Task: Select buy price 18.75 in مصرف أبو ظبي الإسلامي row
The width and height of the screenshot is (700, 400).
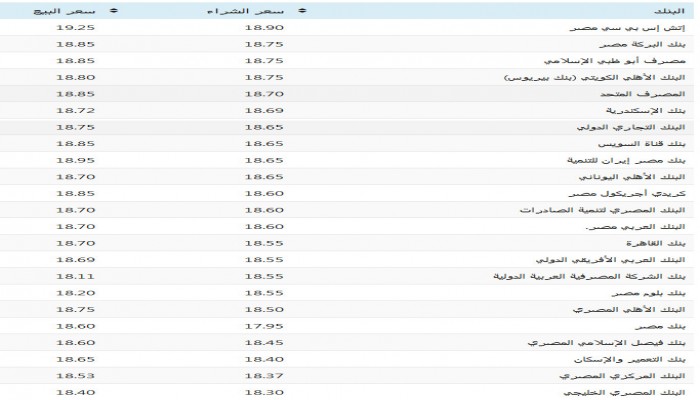Action: pyautogui.click(x=264, y=61)
